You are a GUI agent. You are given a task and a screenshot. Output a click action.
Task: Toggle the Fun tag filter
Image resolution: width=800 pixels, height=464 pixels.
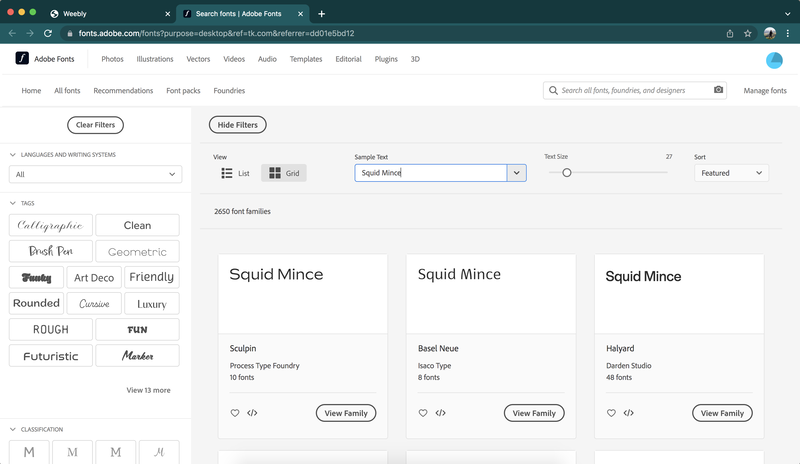pyautogui.click(x=137, y=329)
